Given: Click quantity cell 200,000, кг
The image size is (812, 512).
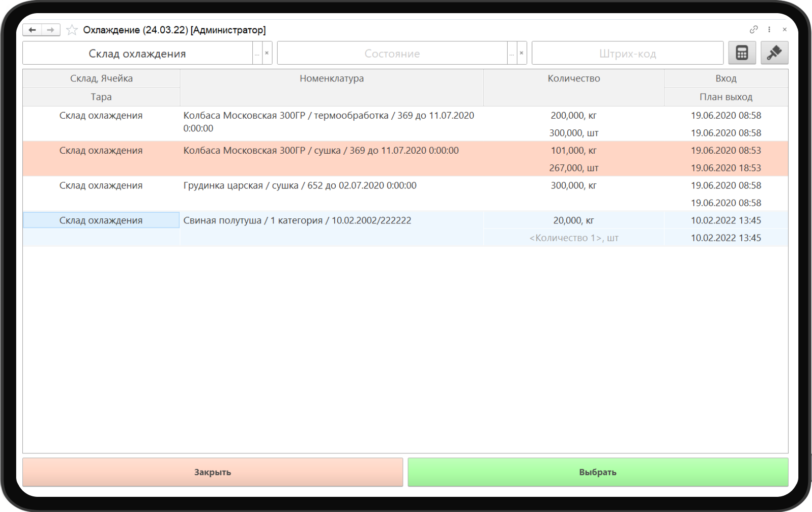Looking at the screenshot, I should coord(574,116).
